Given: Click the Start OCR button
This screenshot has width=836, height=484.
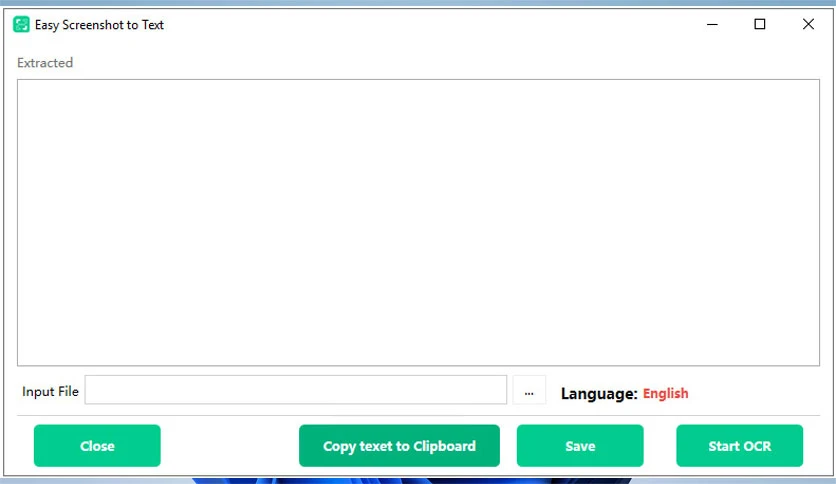Looking at the screenshot, I should click(x=739, y=446).
